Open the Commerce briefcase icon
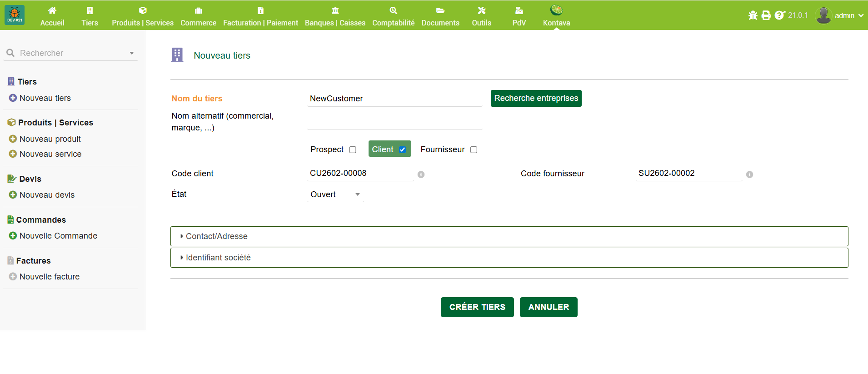Image resolution: width=868 pixels, height=374 pixels. pos(199,10)
